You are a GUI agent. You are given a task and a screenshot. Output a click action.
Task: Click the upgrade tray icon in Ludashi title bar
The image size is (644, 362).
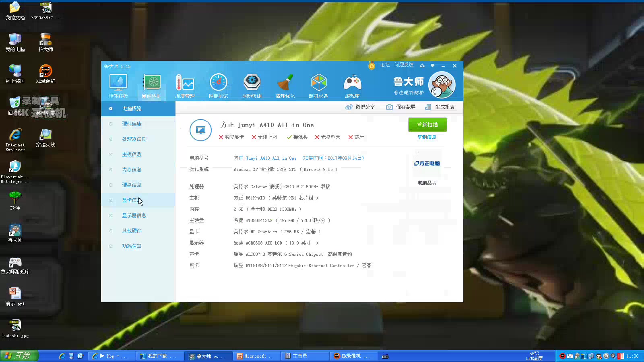tap(422, 66)
